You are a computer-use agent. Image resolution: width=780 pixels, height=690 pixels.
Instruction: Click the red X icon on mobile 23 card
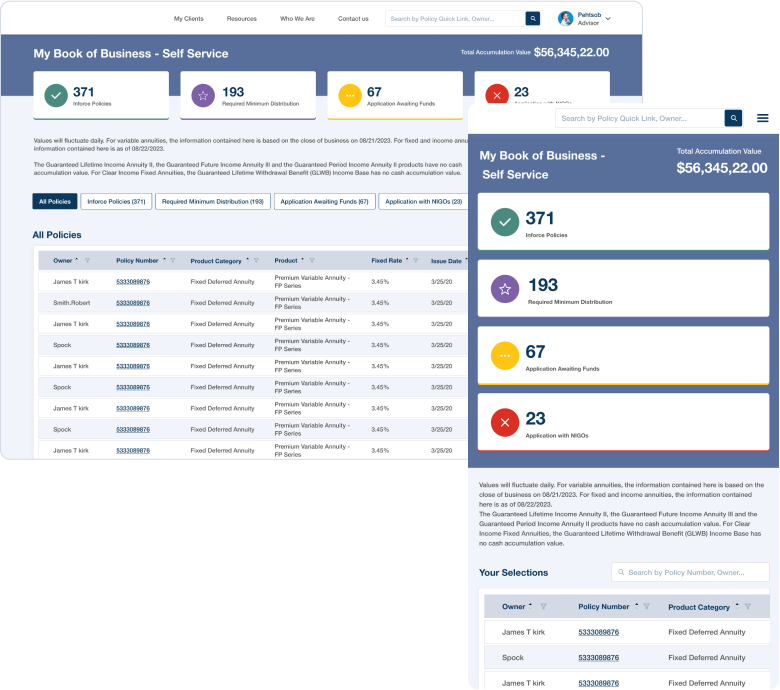click(505, 422)
